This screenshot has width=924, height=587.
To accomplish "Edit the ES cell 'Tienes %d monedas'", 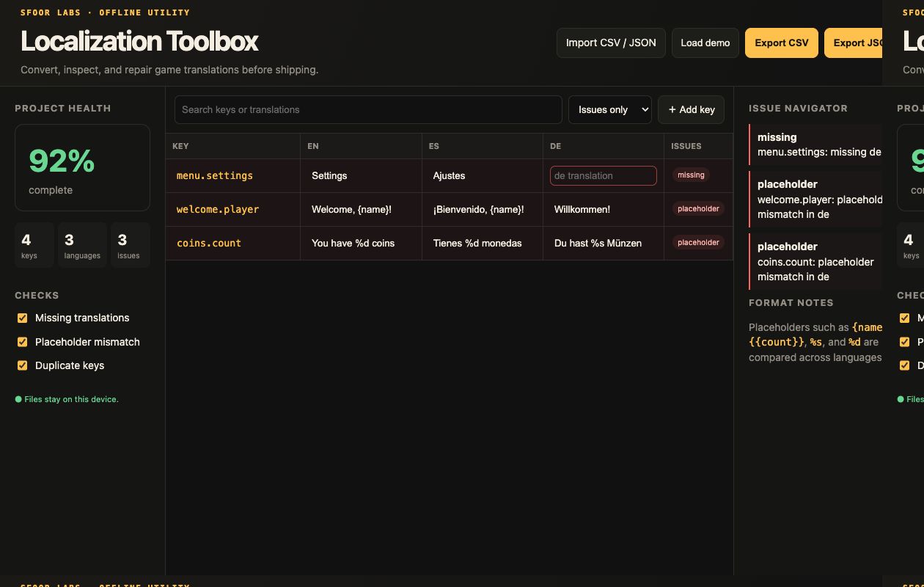I will click(x=482, y=243).
